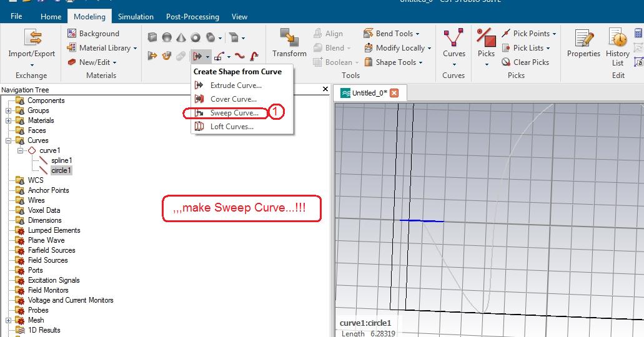Create a Cylinder shape

click(x=211, y=37)
